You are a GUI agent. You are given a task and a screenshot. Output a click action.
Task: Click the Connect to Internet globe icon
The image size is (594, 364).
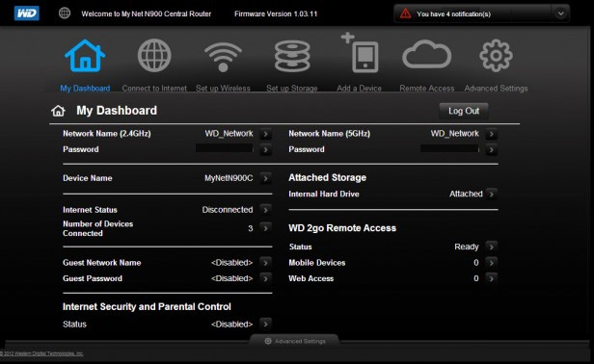pos(154,56)
